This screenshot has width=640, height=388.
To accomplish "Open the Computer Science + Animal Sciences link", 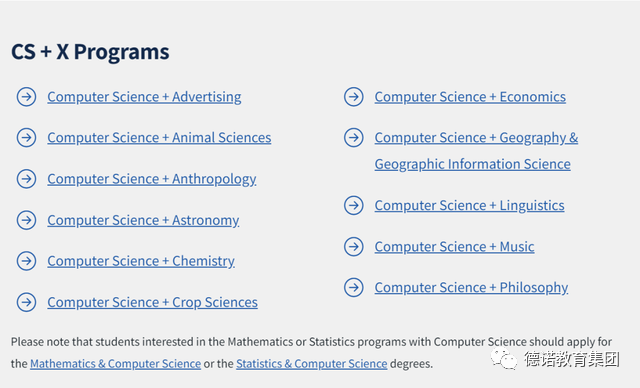I will [x=159, y=138].
